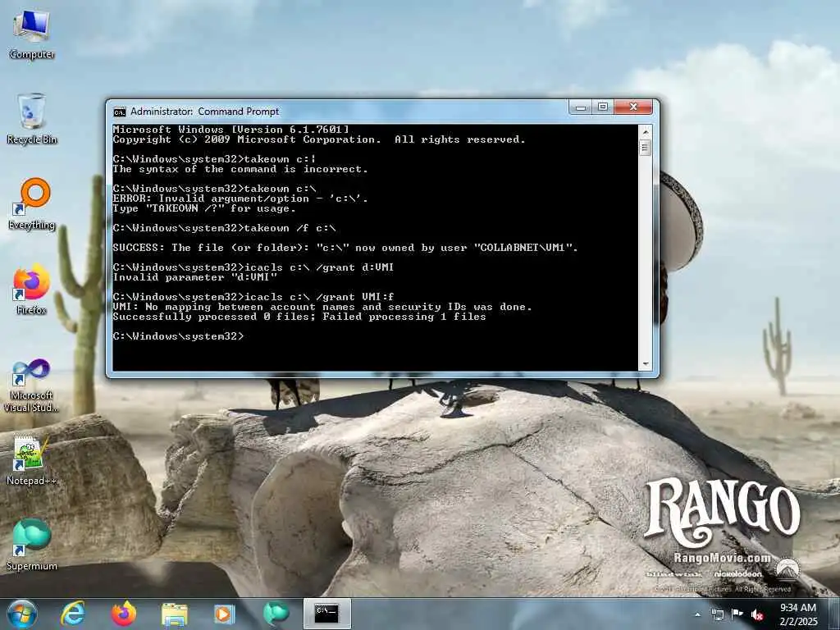Image resolution: width=840 pixels, height=630 pixels.
Task: Click the Command Prompt scroll up arrow
Action: (x=646, y=132)
